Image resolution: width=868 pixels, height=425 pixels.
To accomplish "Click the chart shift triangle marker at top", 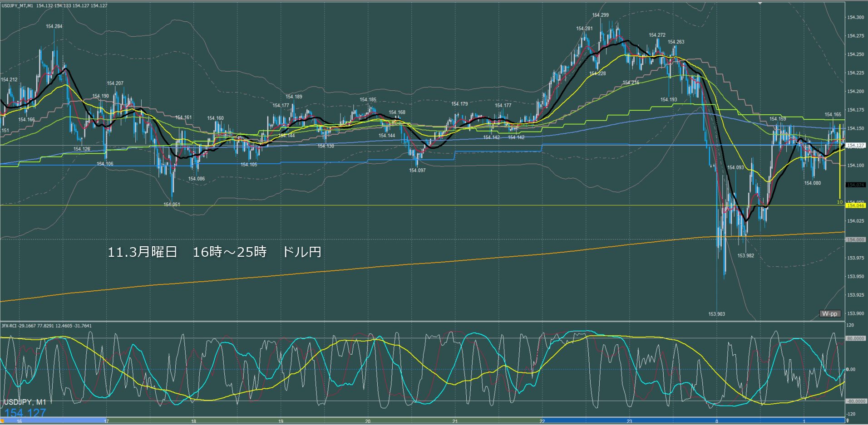I will [760, 3].
